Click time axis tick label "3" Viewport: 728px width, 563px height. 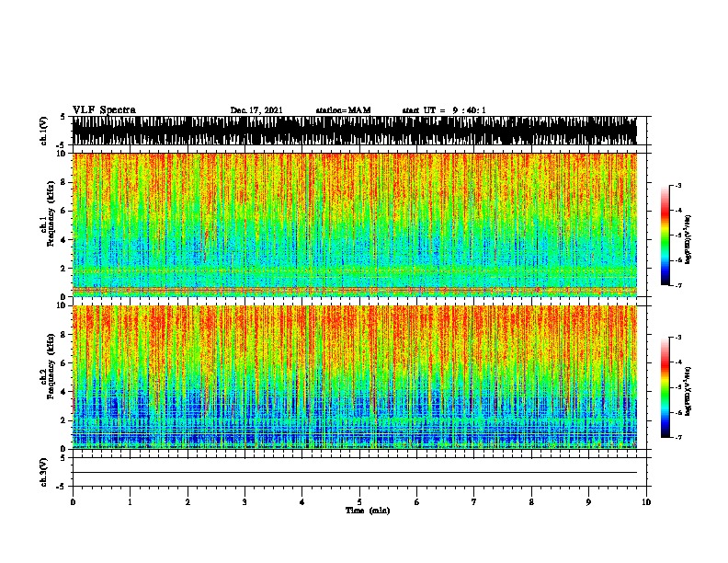point(245,501)
